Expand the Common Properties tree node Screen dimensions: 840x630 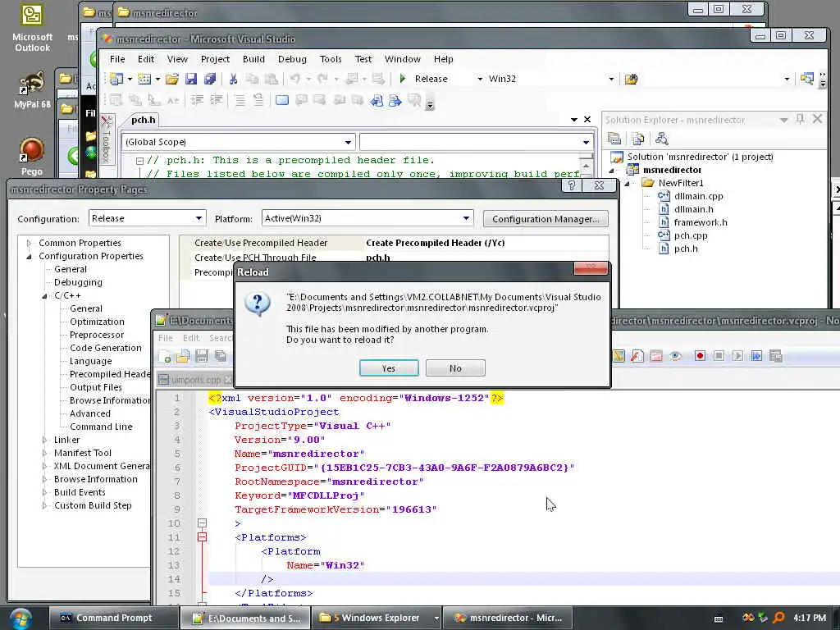click(29, 243)
